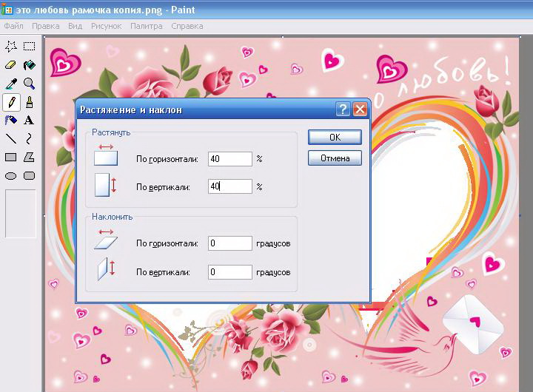Viewport: 533px width, 392px height.
Task: Open the Рисунок menu
Action: [106, 26]
